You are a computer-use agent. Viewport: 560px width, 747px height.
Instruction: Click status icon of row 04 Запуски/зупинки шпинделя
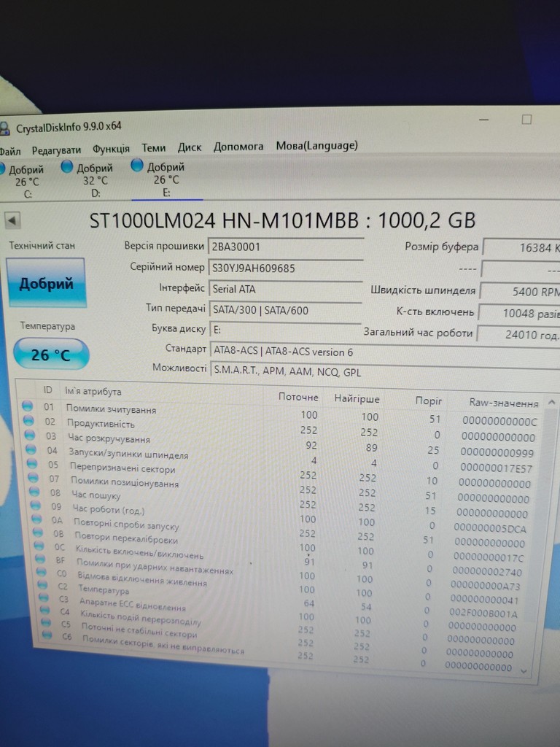(x=31, y=449)
